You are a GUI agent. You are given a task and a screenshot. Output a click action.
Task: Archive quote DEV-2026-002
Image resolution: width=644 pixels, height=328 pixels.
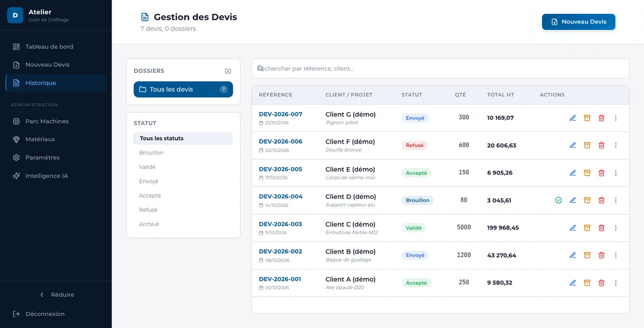[x=587, y=255]
